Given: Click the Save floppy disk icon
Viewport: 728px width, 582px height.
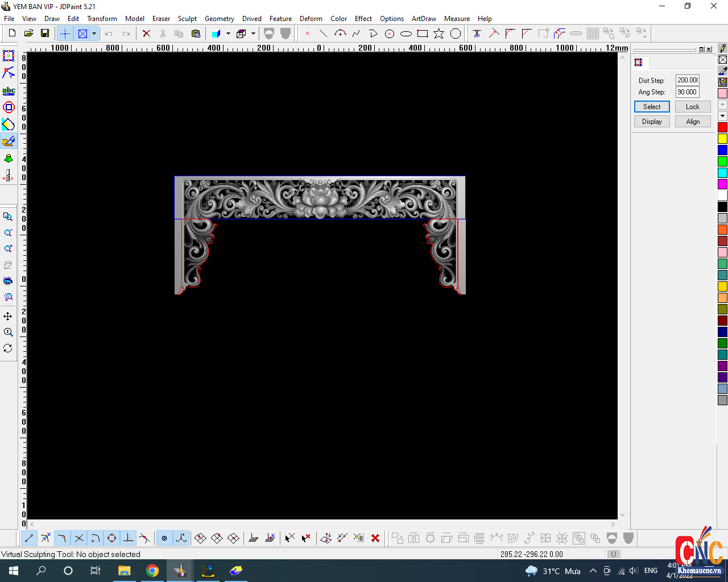Looking at the screenshot, I should tap(45, 34).
